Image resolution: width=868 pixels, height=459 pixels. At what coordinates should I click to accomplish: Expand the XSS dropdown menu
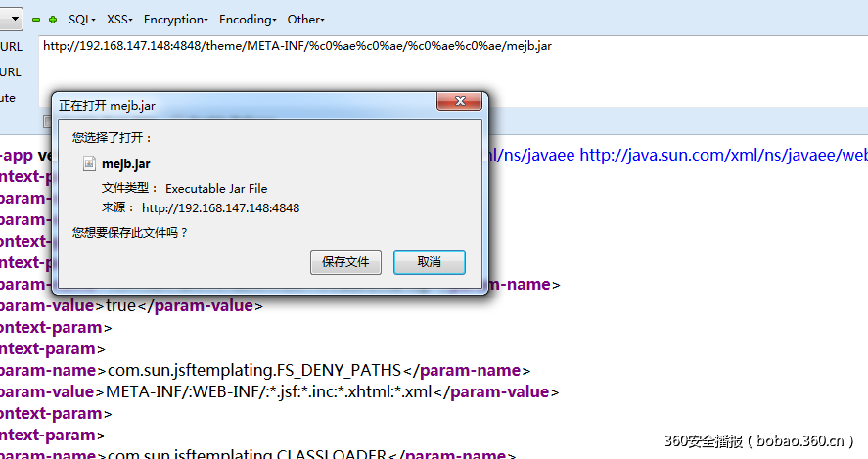119,20
